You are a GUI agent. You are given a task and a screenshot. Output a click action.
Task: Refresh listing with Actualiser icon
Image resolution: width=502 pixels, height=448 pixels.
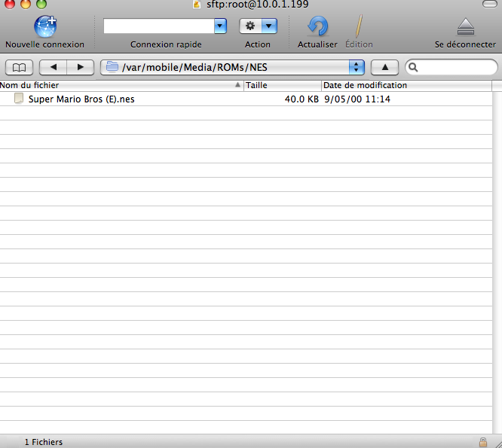click(x=317, y=26)
